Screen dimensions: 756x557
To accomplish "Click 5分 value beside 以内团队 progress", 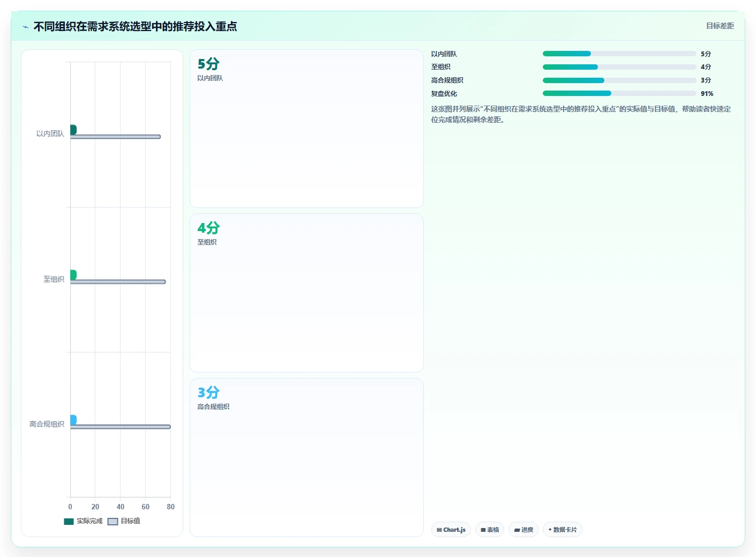I will click(x=706, y=54).
